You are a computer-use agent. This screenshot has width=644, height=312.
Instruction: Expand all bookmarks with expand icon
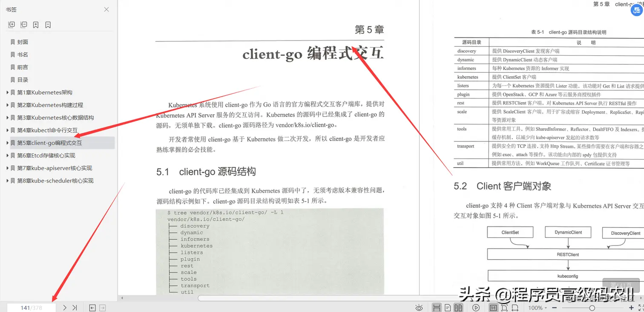coord(11,25)
